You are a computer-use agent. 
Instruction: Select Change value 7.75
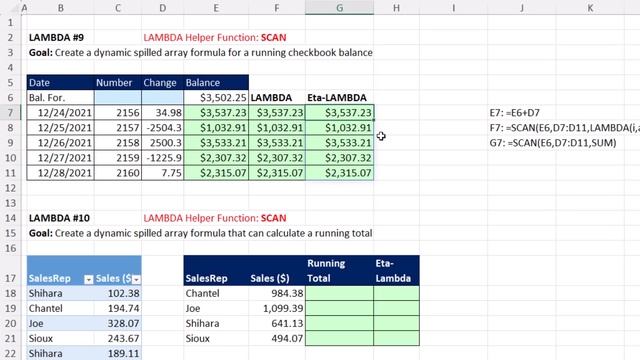pos(162,173)
